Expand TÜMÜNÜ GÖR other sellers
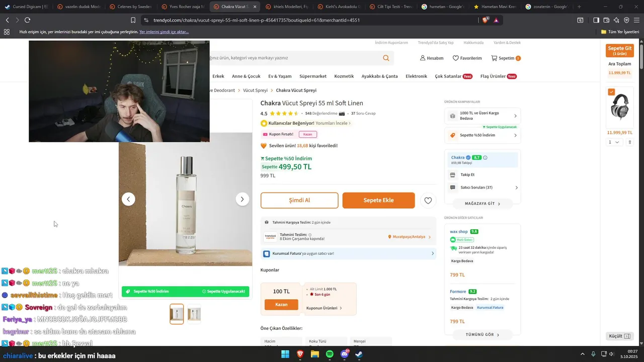644x362 pixels. [x=482, y=334]
